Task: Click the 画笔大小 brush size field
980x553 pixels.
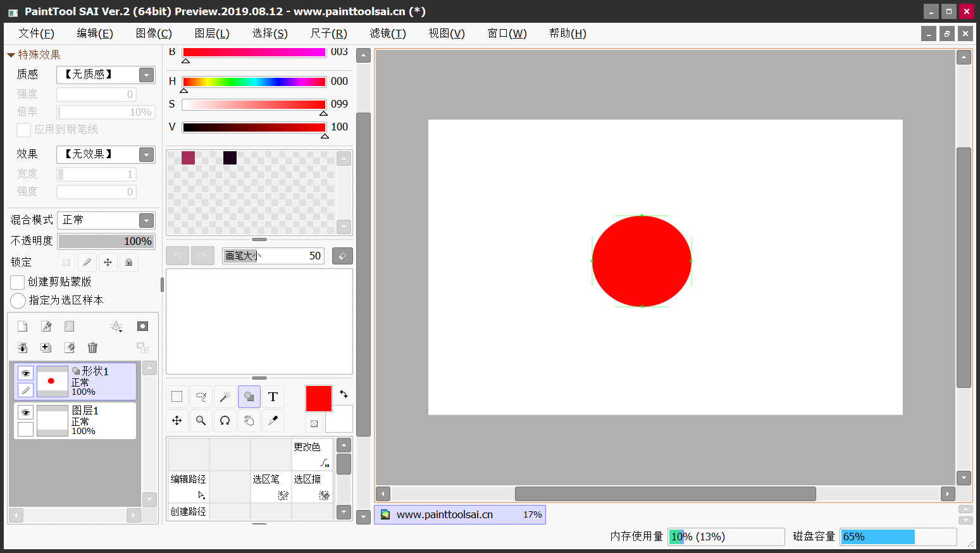Action: [x=273, y=256]
